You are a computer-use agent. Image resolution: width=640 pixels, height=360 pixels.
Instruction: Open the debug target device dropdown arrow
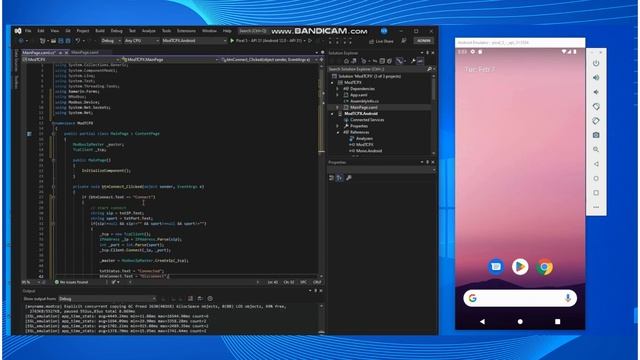304,41
